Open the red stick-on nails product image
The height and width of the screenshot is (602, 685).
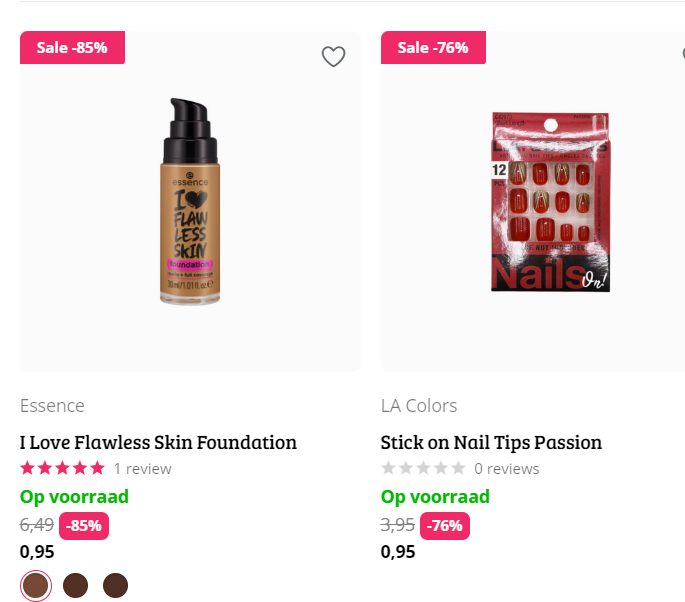pyautogui.click(x=550, y=202)
